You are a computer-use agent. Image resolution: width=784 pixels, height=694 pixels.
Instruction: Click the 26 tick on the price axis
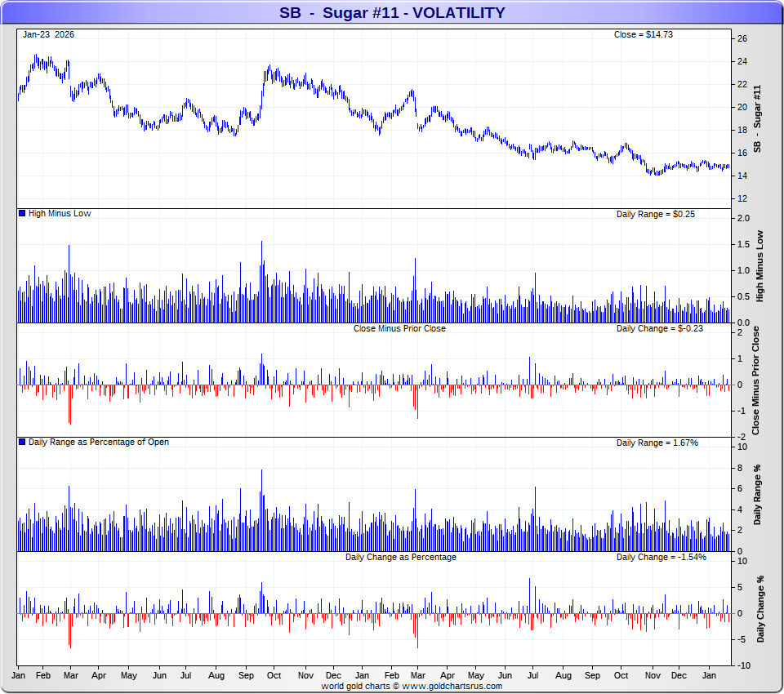pos(742,38)
